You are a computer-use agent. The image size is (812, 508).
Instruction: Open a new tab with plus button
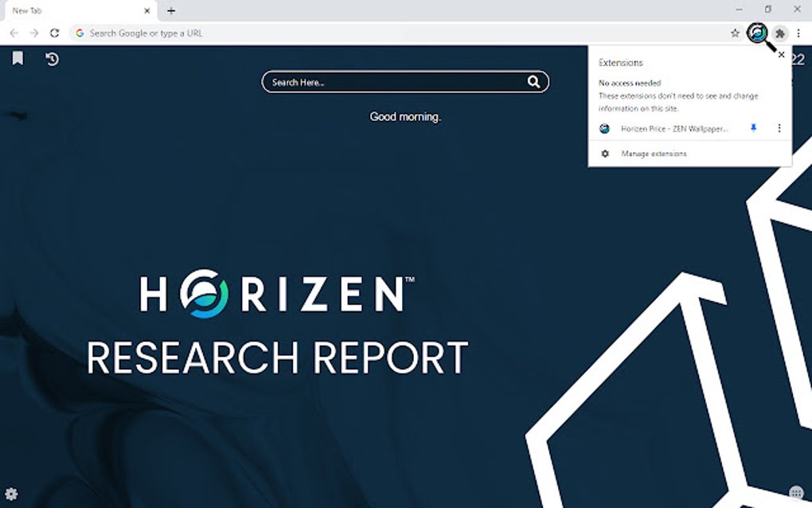coord(171,10)
